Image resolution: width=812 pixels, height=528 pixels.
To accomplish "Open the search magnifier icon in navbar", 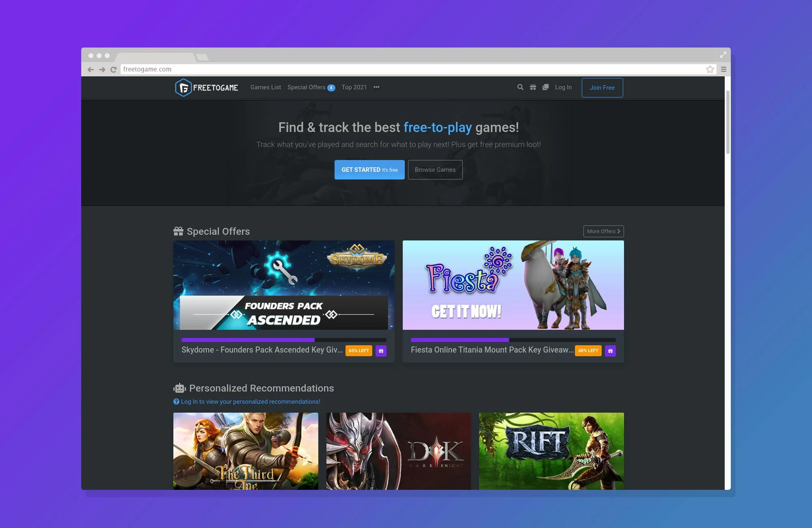I will coord(520,87).
